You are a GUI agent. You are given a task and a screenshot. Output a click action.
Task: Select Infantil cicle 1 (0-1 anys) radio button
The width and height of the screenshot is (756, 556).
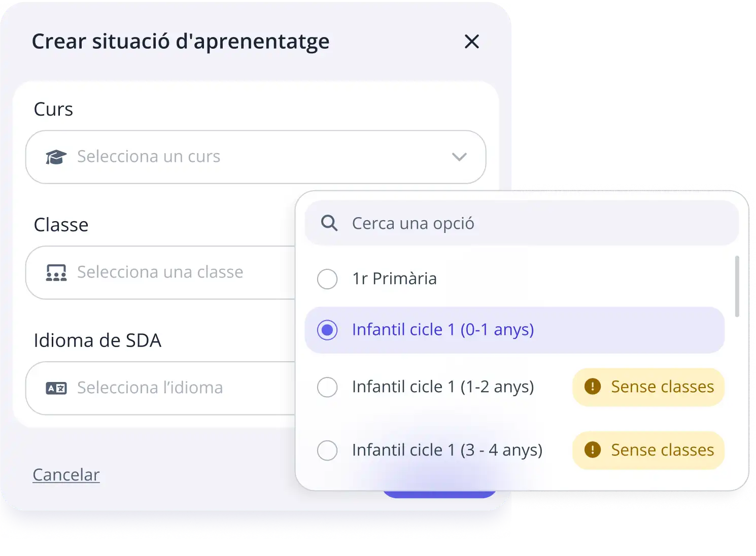327,330
